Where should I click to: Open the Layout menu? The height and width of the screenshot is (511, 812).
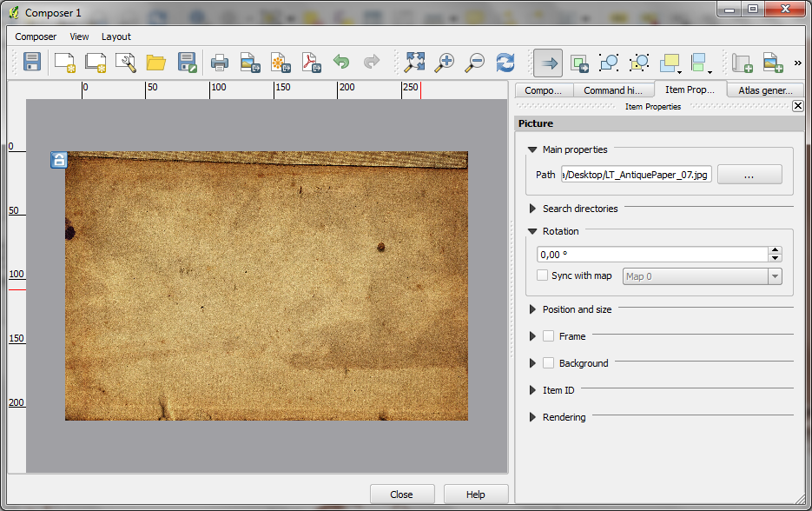pos(116,36)
